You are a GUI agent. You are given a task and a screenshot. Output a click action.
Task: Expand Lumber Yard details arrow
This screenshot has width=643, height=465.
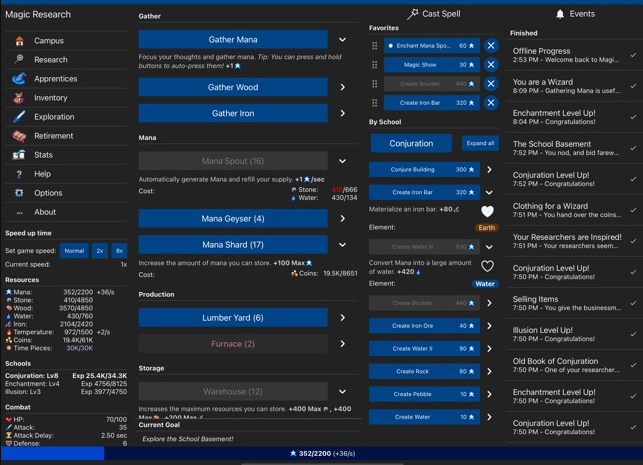coord(342,318)
